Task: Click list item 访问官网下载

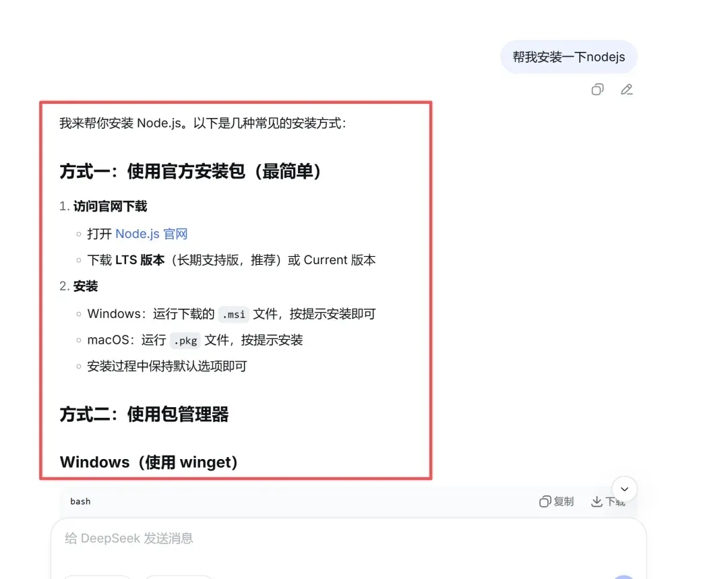Action: pos(110,206)
